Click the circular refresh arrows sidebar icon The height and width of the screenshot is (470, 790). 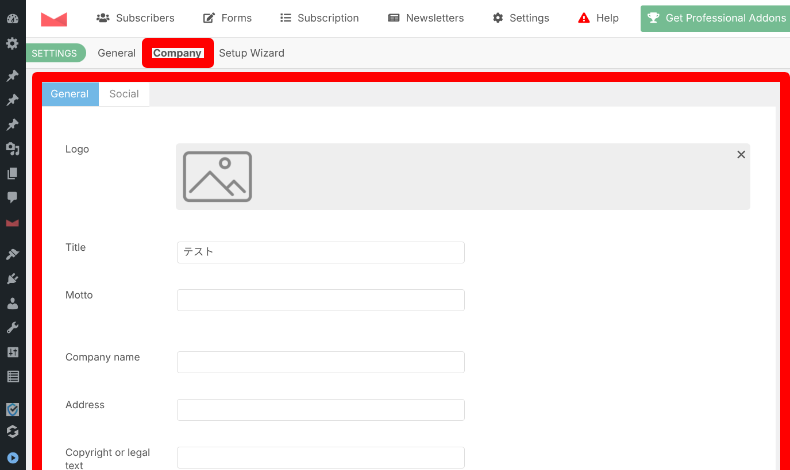click(x=13, y=432)
